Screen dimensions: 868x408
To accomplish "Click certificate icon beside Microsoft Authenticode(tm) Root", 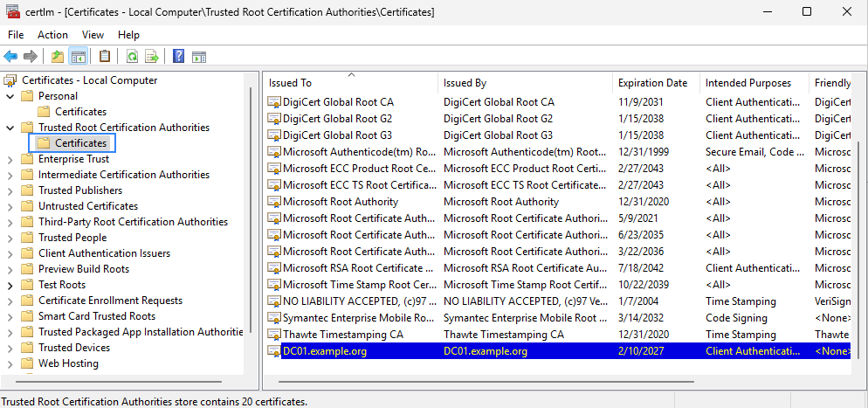I will click(274, 152).
